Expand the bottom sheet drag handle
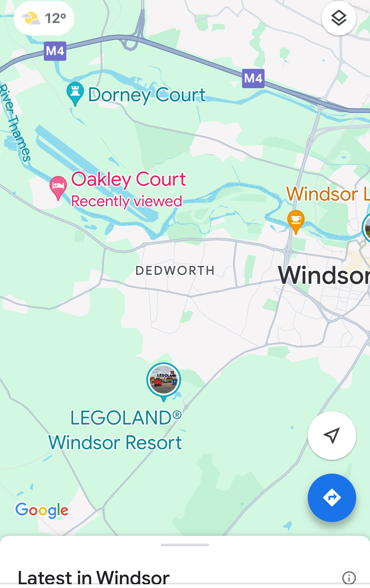Viewport: 370px width, 588px height. [x=185, y=545]
